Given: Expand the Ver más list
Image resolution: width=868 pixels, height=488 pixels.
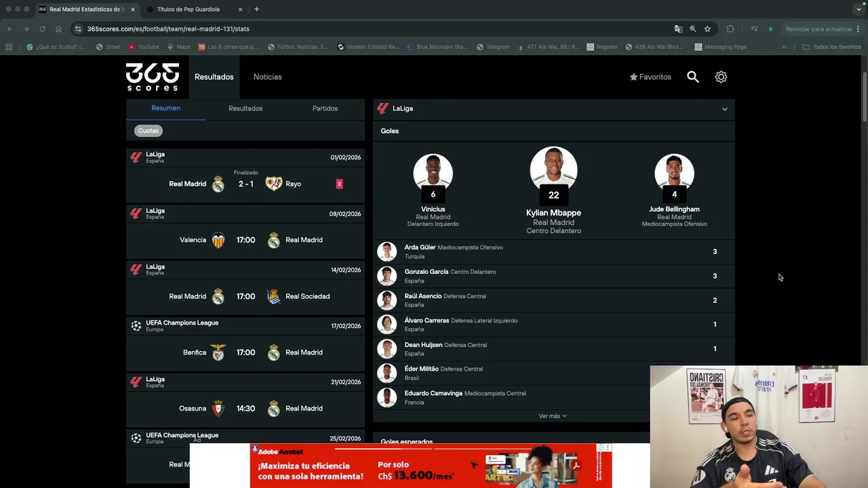Looking at the screenshot, I should pos(553,416).
